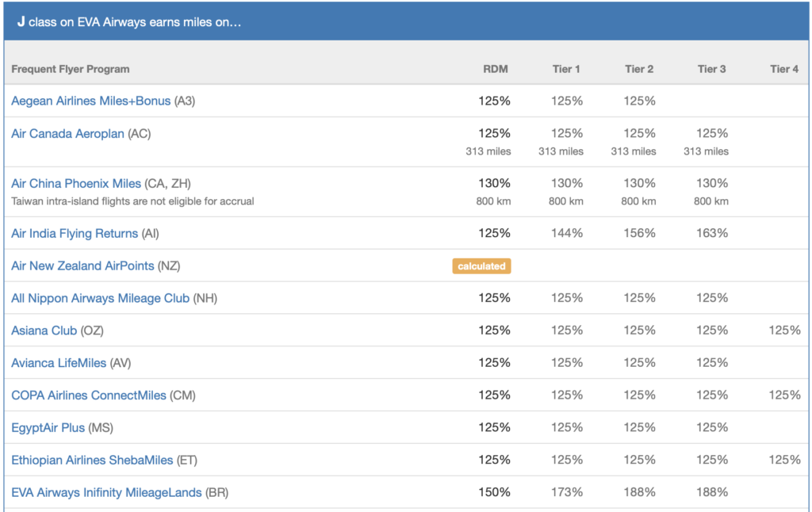Screen dimensions: 812x512
Task: Select 313 miles under Air Canada Tier 3
Action: click(x=706, y=151)
